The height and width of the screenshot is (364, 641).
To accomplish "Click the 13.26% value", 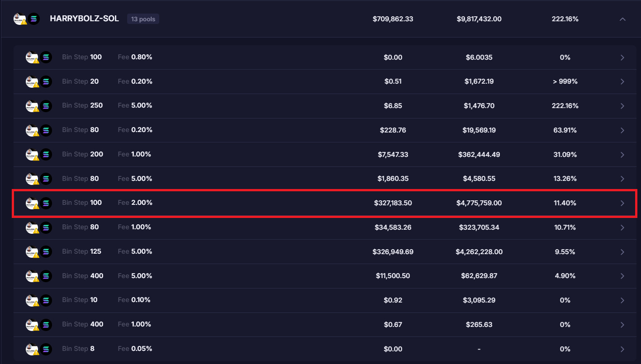I will (x=565, y=179).
